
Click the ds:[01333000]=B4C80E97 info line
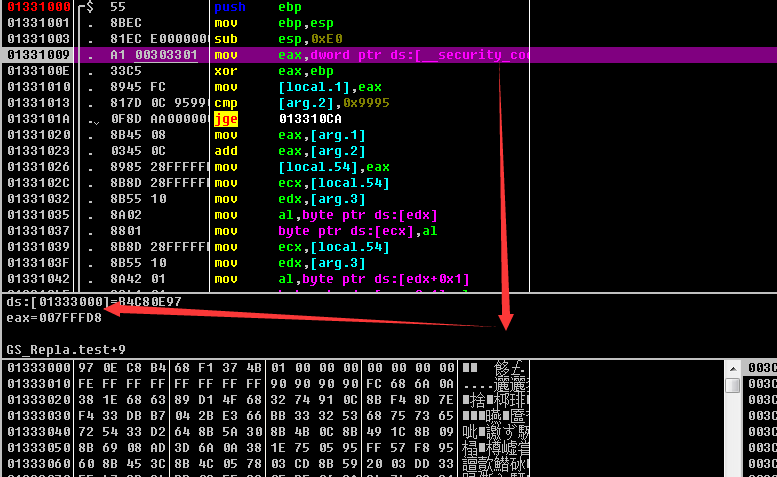(x=80, y=301)
